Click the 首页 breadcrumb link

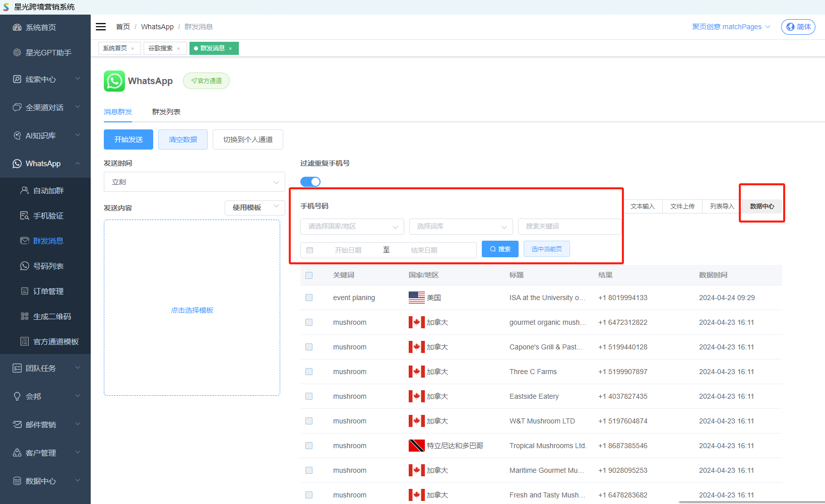pos(123,27)
